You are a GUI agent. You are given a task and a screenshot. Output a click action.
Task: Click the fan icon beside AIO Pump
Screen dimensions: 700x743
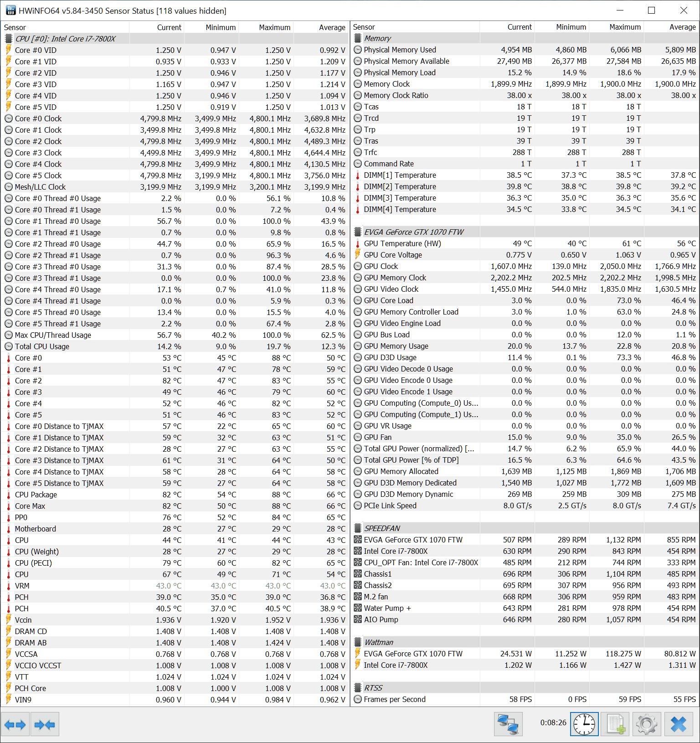pyautogui.click(x=358, y=619)
